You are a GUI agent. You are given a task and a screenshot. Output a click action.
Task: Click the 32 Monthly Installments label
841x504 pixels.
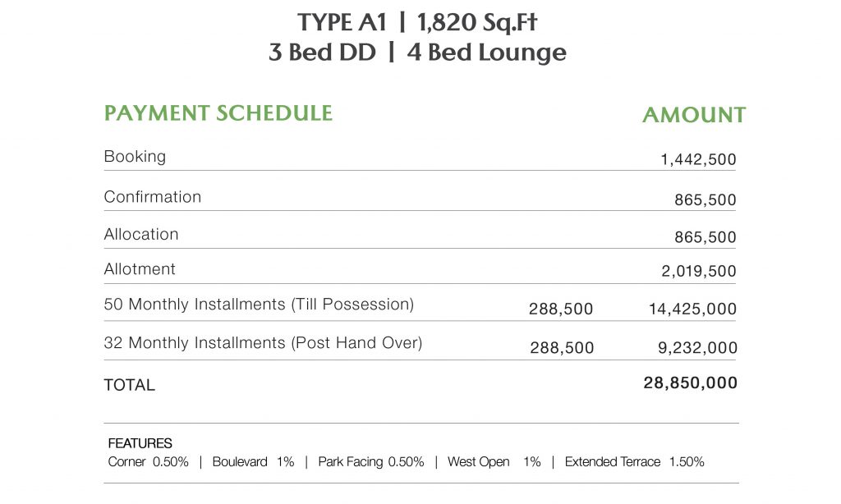tap(263, 343)
